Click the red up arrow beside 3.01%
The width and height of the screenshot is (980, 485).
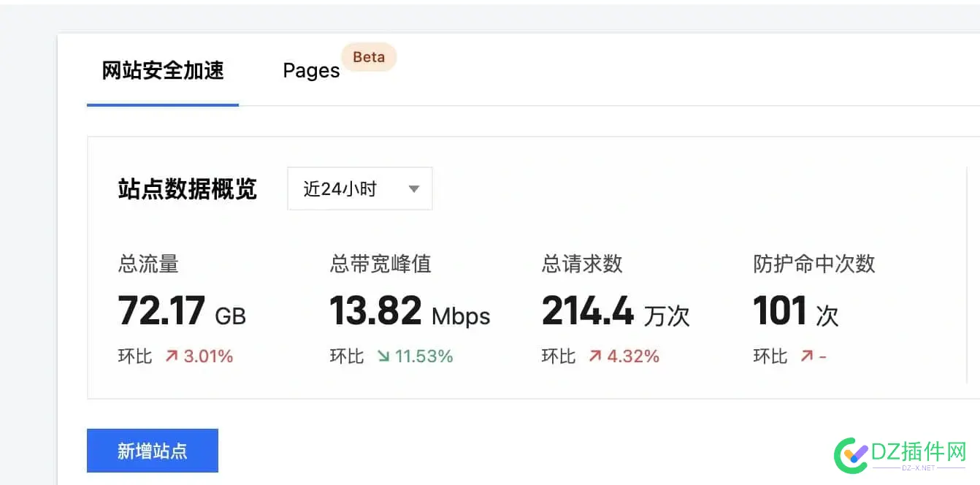point(172,356)
